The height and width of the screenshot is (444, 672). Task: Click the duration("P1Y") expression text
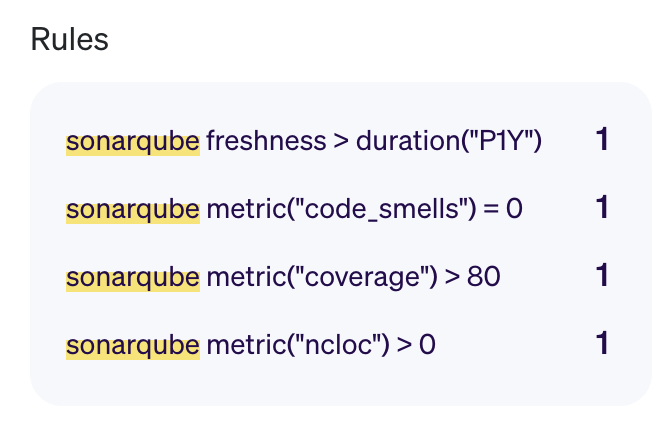coord(449,141)
